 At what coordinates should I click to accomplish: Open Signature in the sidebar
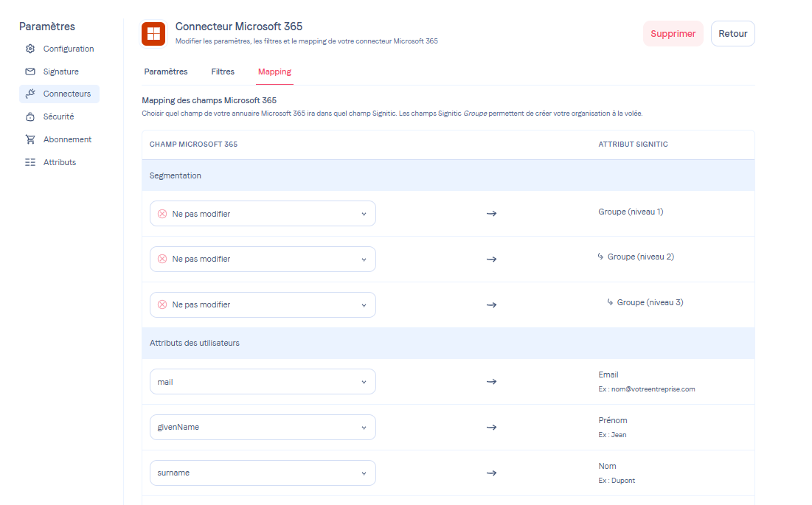click(x=60, y=72)
